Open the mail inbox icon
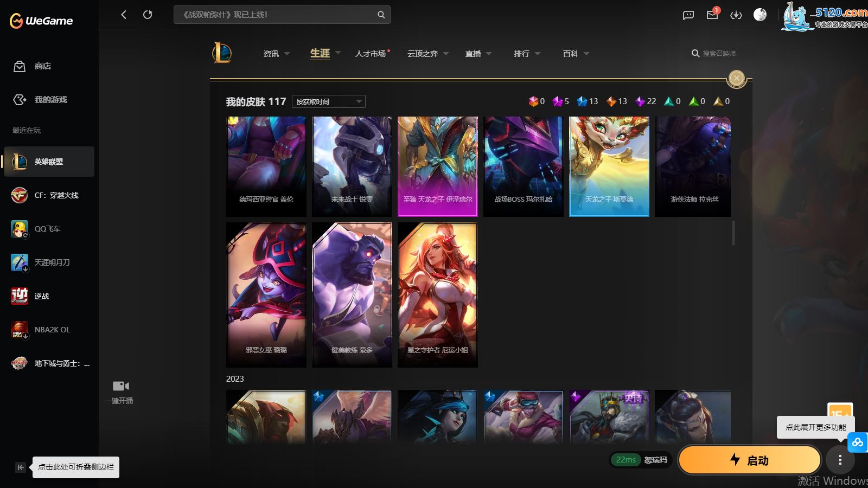Screen dimensions: 868x488 (712, 15)
